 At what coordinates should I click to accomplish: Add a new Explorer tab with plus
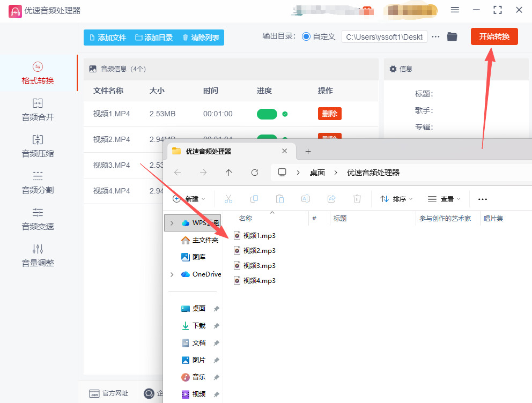click(x=308, y=152)
